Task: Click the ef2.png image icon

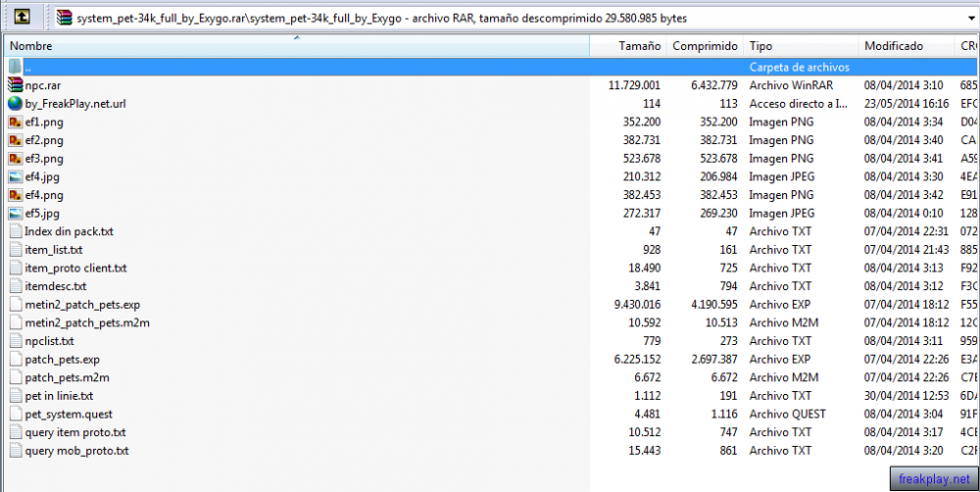Action: [x=16, y=140]
